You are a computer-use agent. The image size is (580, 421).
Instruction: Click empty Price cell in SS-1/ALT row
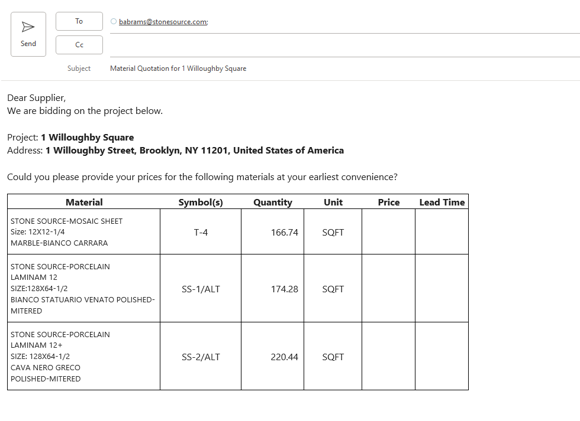click(x=388, y=289)
